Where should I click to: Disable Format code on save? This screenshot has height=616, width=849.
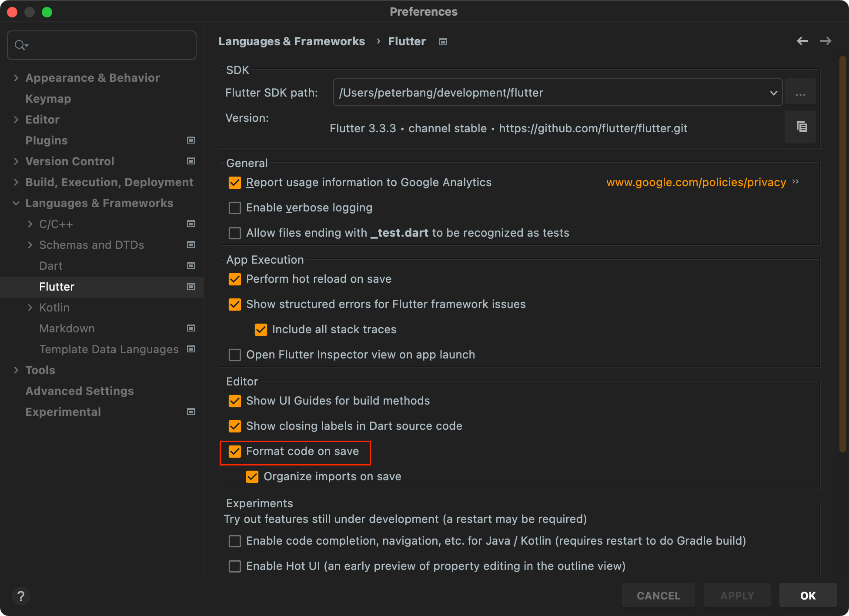(x=235, y=452)
